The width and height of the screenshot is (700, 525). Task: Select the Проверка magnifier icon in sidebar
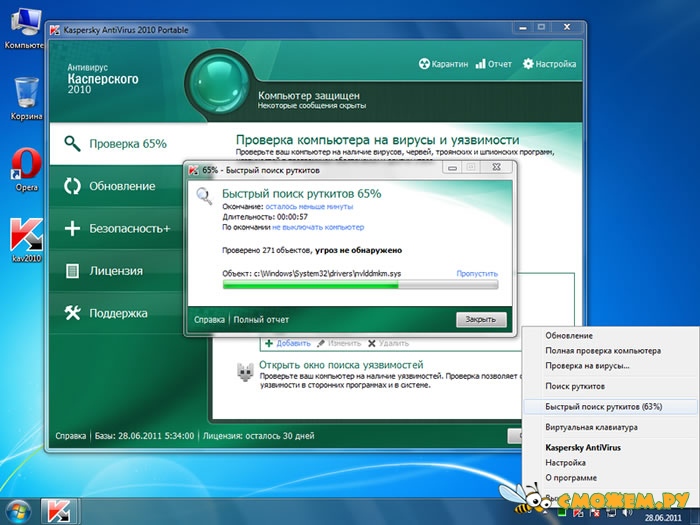pyautogui.click(x=72, y=144)
